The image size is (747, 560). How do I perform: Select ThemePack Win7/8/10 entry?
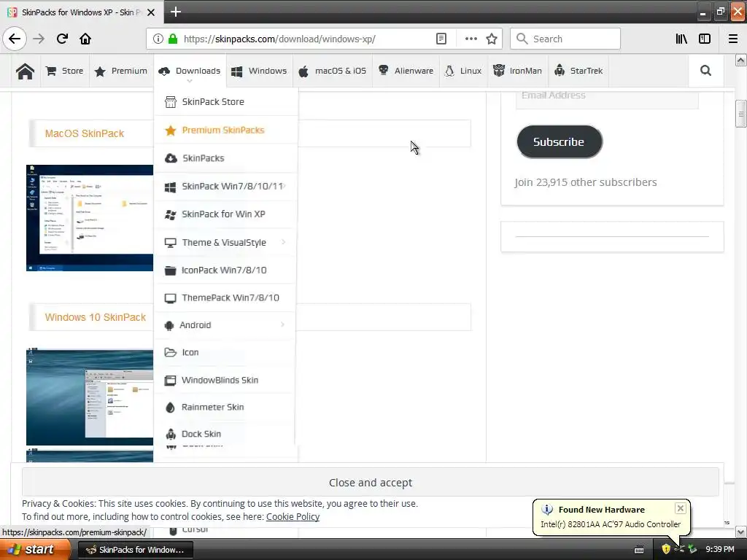pyautogui.click(x=226, y=297)
